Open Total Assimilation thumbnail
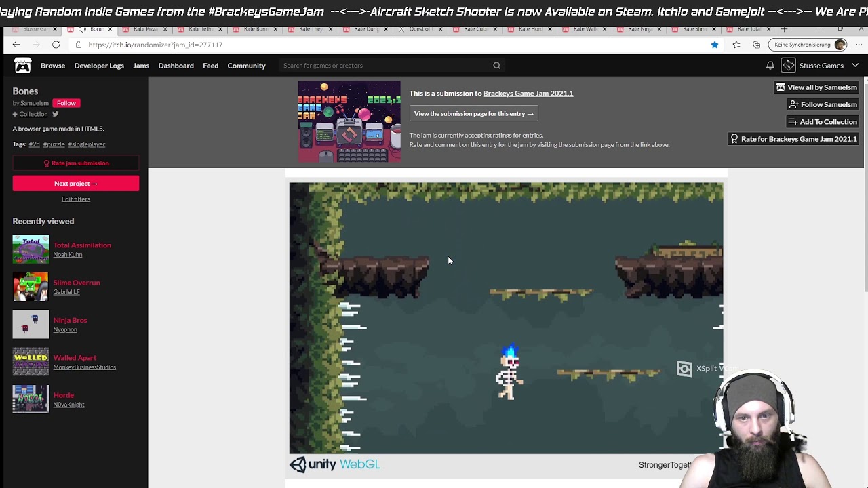868x488 pixels. pos(31,249)
